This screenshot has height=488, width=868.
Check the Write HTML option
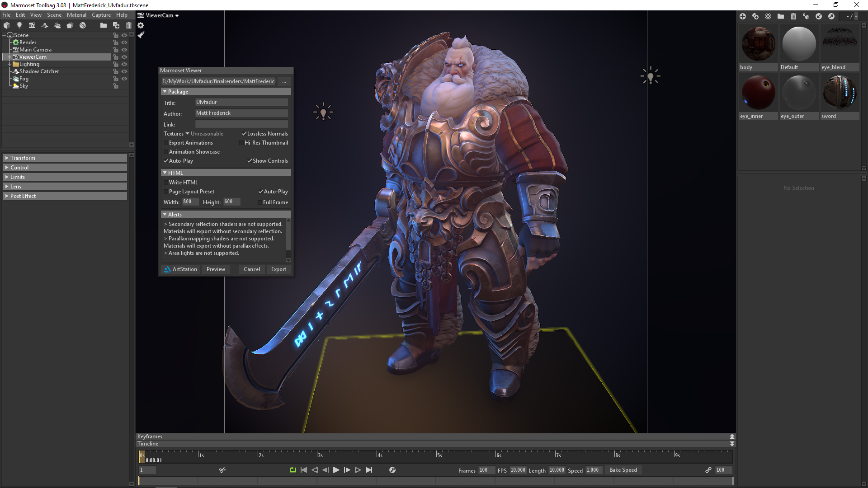point(166,183)
